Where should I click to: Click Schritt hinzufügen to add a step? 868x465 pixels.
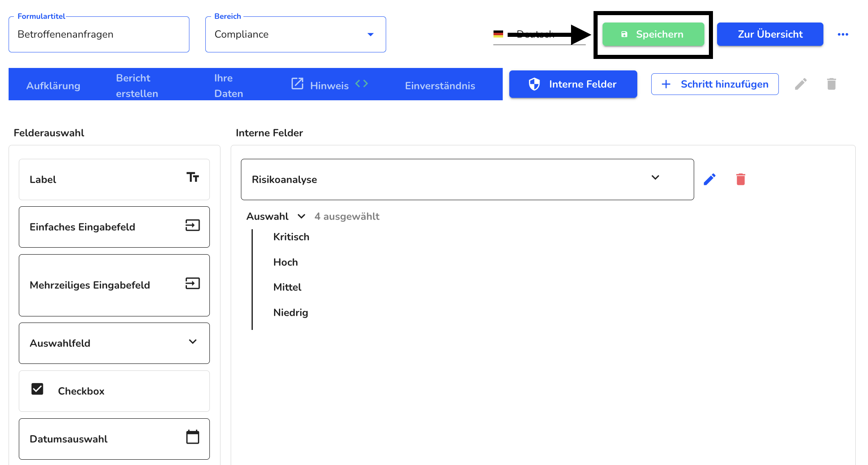(x=715, y=84)
